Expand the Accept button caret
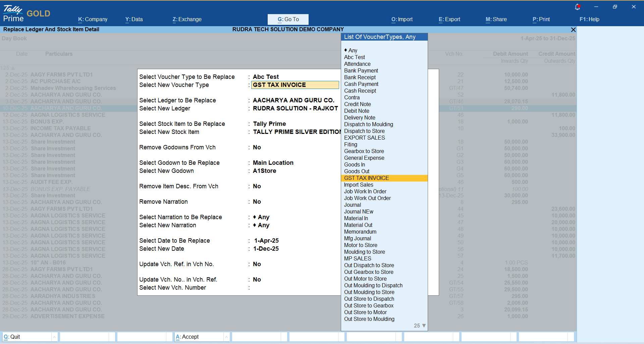644x344 pixels. 226,337
